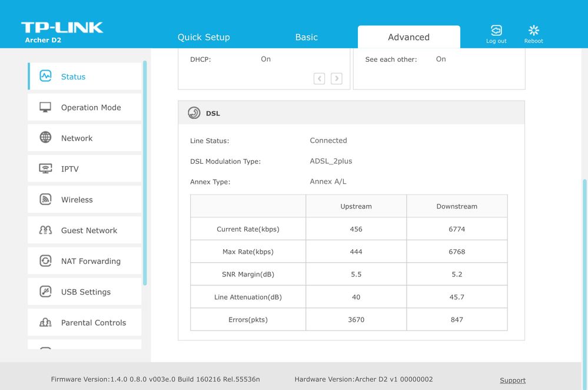Click the Reboot spinner icon
Viewport: 588px width, 390px height.
pyautogui.click(x=533, y=30)
